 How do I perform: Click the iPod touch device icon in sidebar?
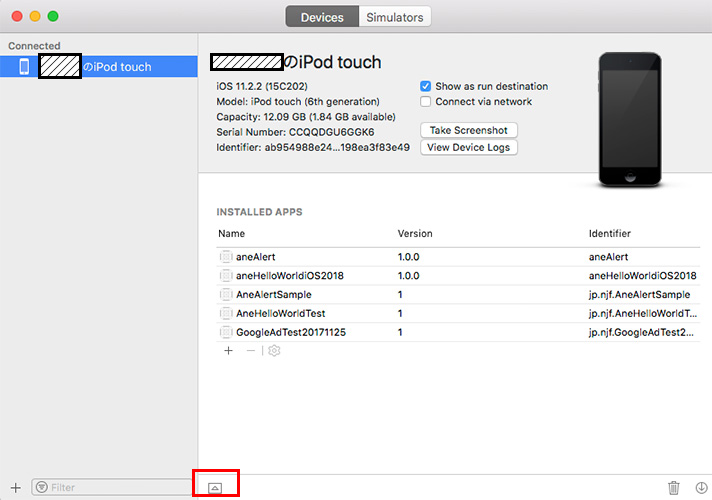tap(24, 66)
